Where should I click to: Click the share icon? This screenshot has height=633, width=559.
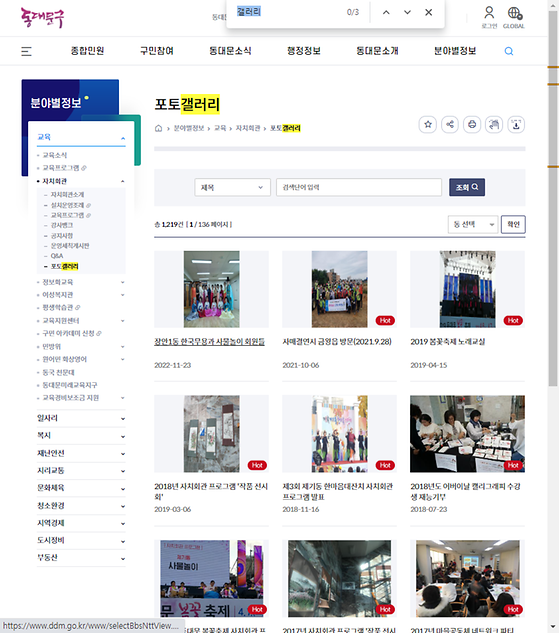pos(450,124)
